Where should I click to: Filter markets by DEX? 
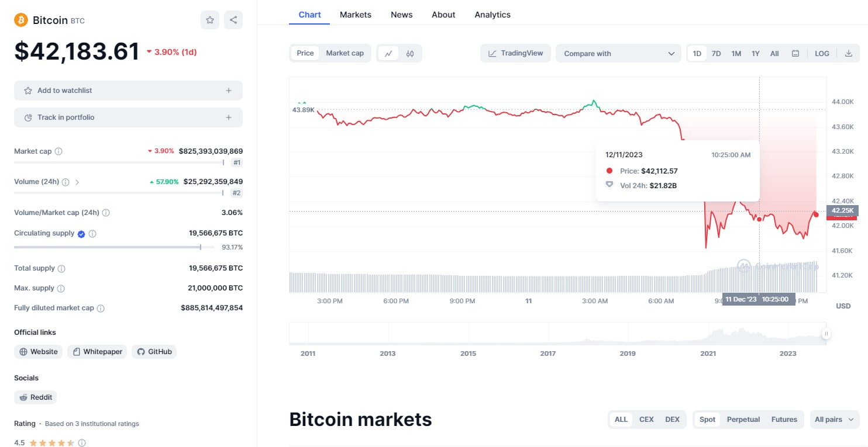[x=673, y=420]
